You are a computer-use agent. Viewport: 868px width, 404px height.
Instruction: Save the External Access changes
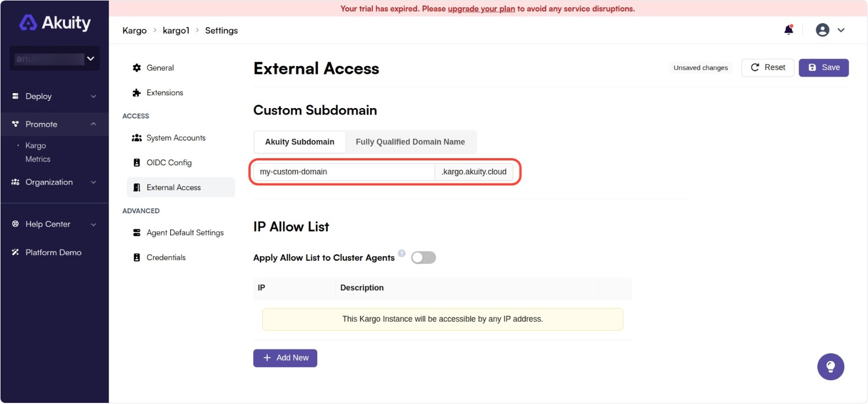click(x=823, y=67)
